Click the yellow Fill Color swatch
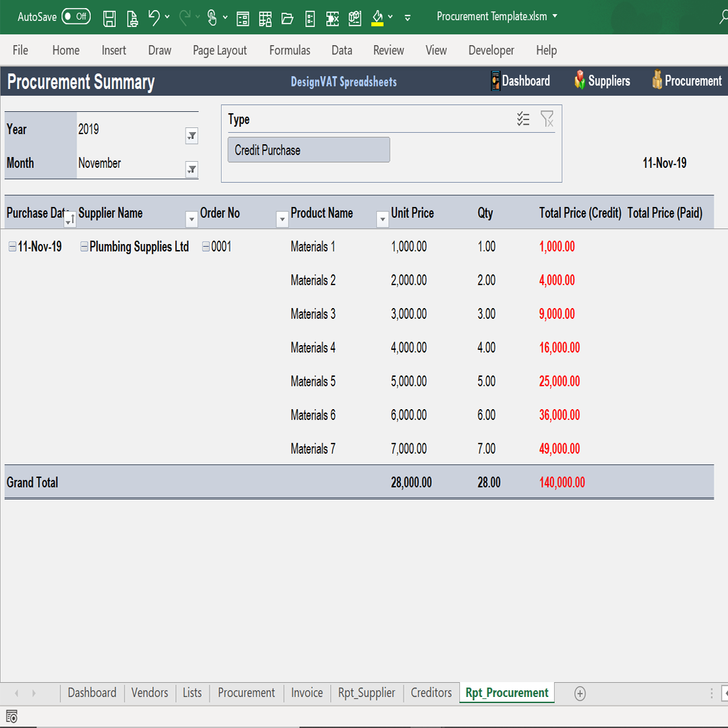Viewport: 728px width, 728px height. click(377, 18)
